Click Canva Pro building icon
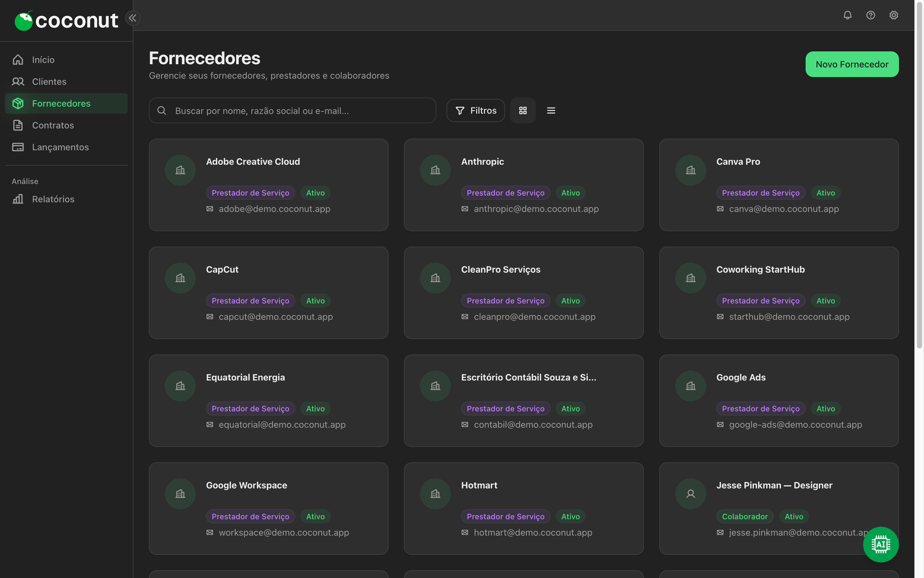The image size is (924, 578). pyautogui.click(x=691, y=170)
